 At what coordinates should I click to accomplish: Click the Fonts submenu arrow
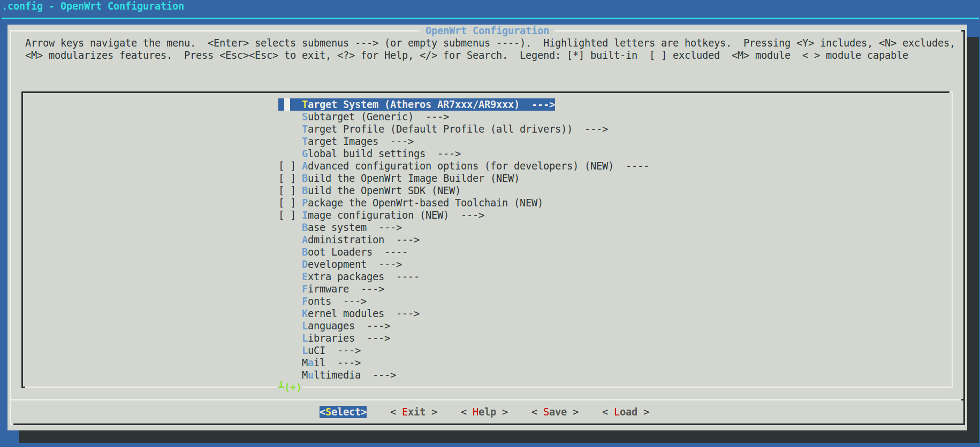click(355, 302)
